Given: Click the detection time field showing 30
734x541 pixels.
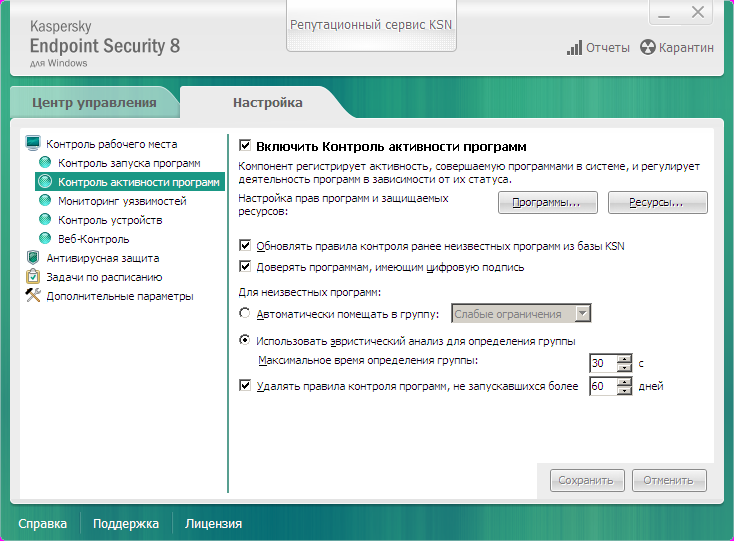Looking at the screenshot, I should point(603,363).
